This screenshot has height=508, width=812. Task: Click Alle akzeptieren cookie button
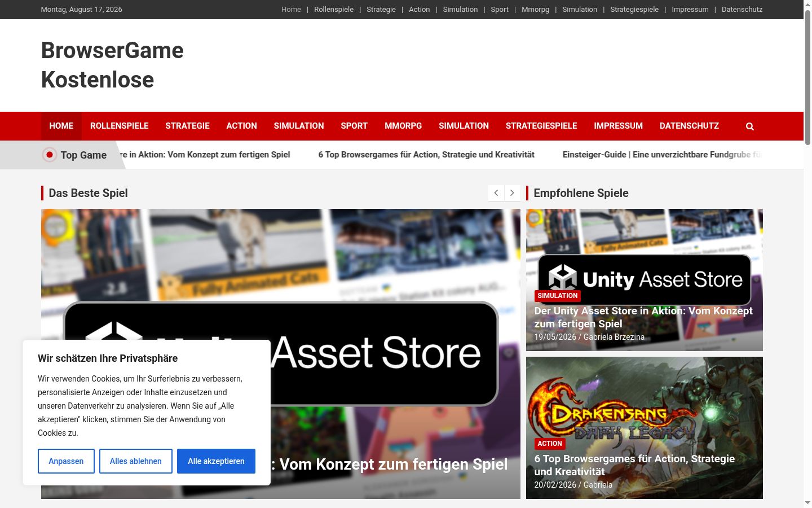[x=216, y=461]
